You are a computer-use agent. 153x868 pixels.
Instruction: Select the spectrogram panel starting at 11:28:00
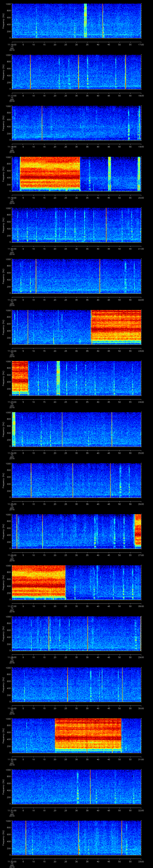tap(76, 633)
